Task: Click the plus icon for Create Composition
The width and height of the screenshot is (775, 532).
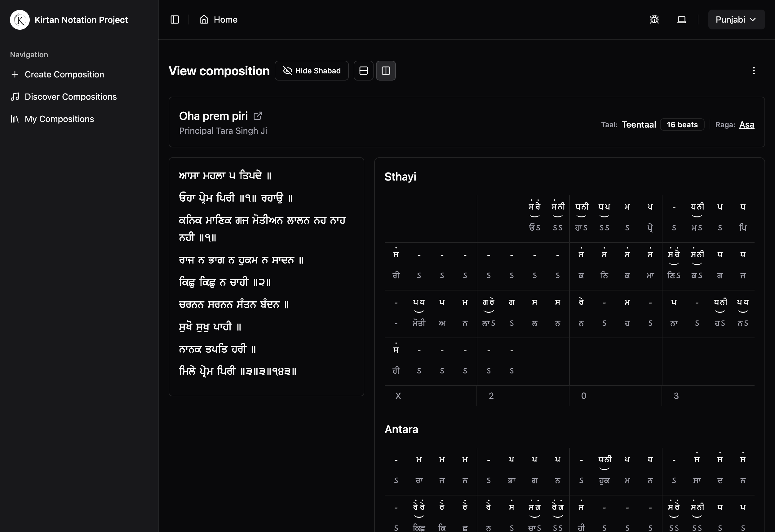Action: point(15,74)
